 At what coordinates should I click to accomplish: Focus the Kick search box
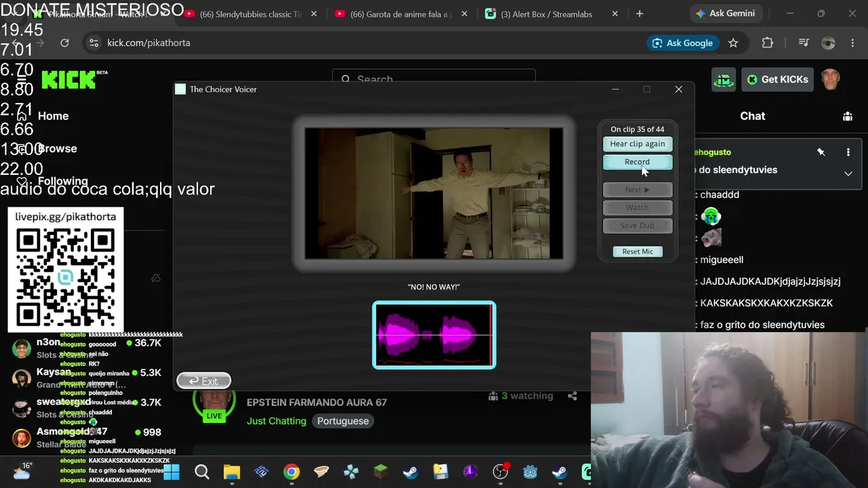(x=434, y=79)
